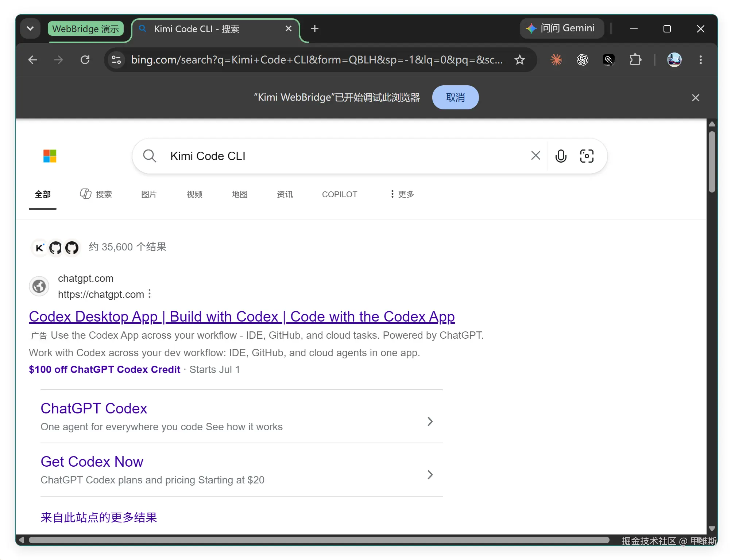Image resolution: width=731 pixels, height=560 pixels.
Task: Open the black square extension icon
Action: click(x=609, y=59)
